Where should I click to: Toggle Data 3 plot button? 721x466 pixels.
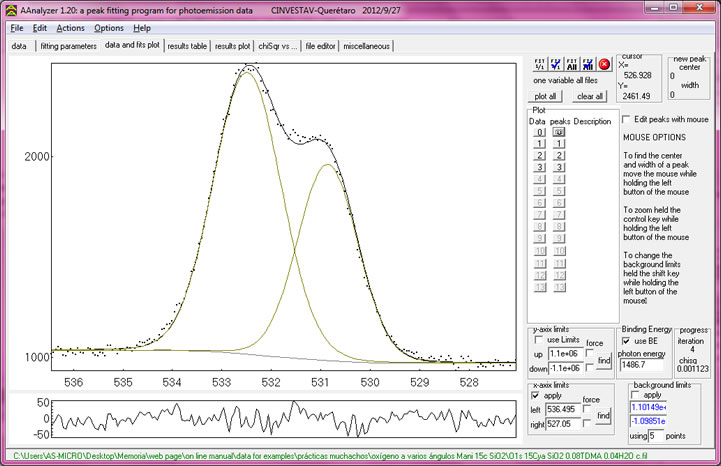[x=539, y=168]
